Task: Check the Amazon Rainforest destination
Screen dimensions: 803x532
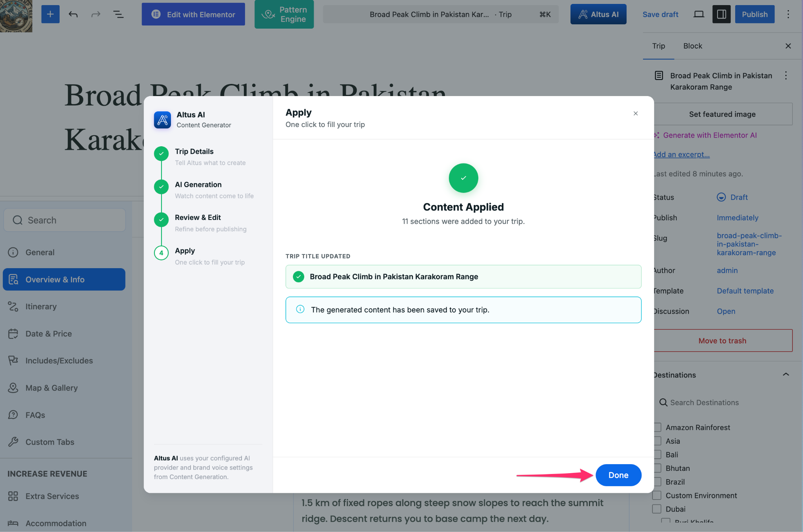Action: point(657,427)
